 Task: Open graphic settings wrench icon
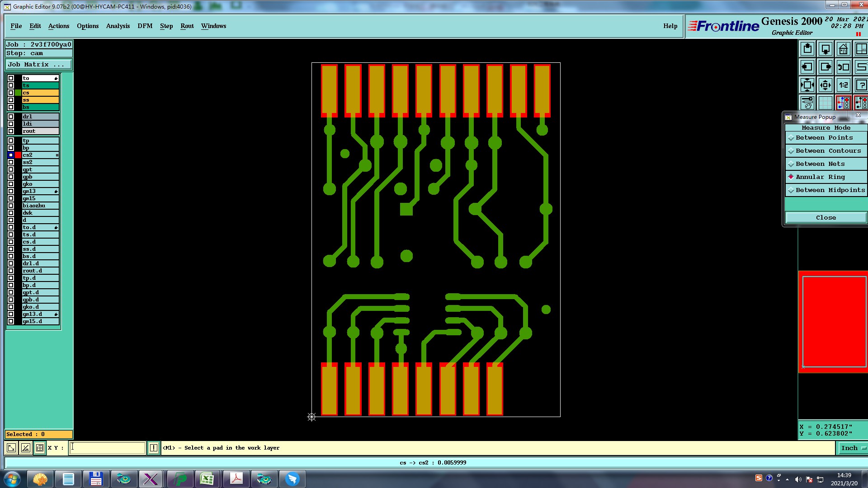point(807,103)
